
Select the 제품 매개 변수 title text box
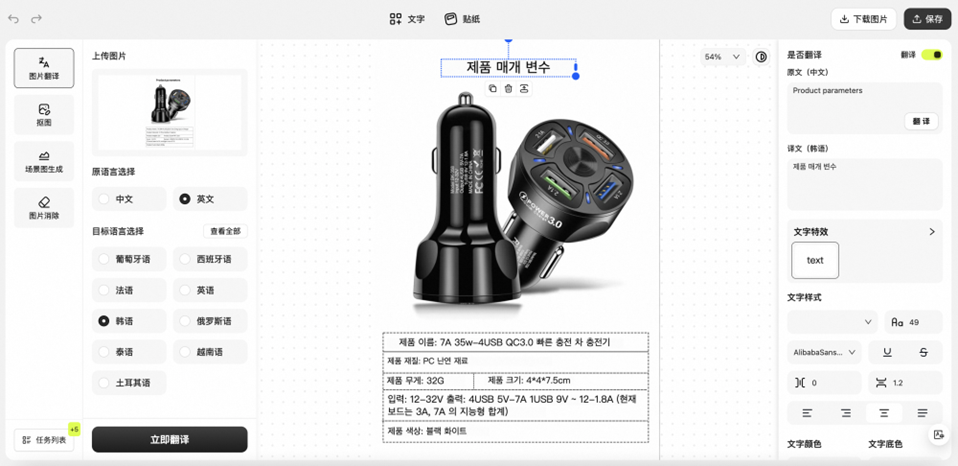(508, 67)
